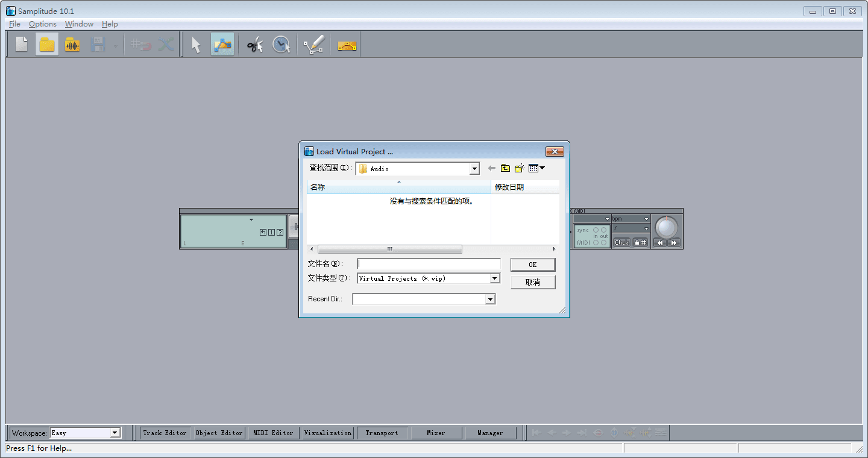Viewport: 868px width, 458px height.
Task: Create a new folder in dialog
Action: pyautogui.click(x=519, y=169)
